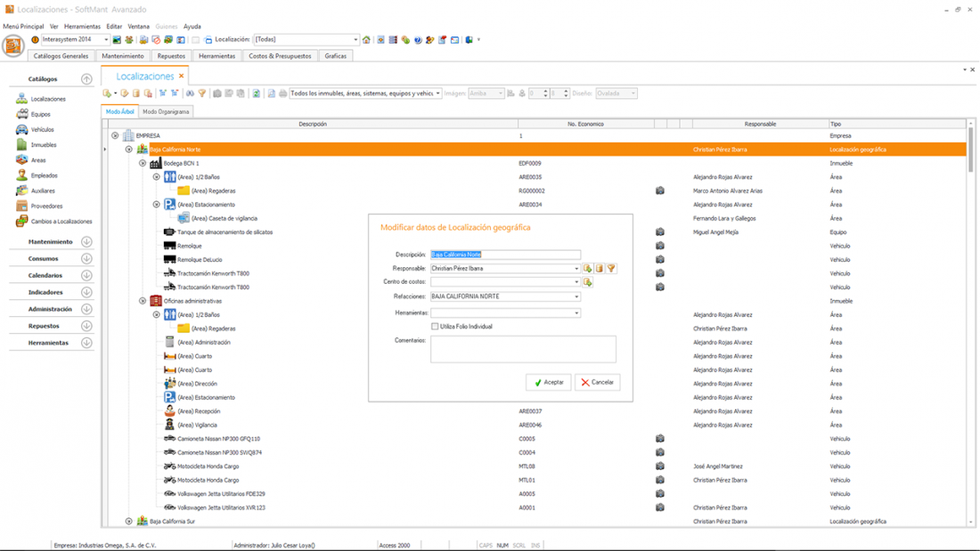The height and width of the screenshot is (551, 980).
Task: Open the Responsable dropdown list
Action: coord(576,268)
